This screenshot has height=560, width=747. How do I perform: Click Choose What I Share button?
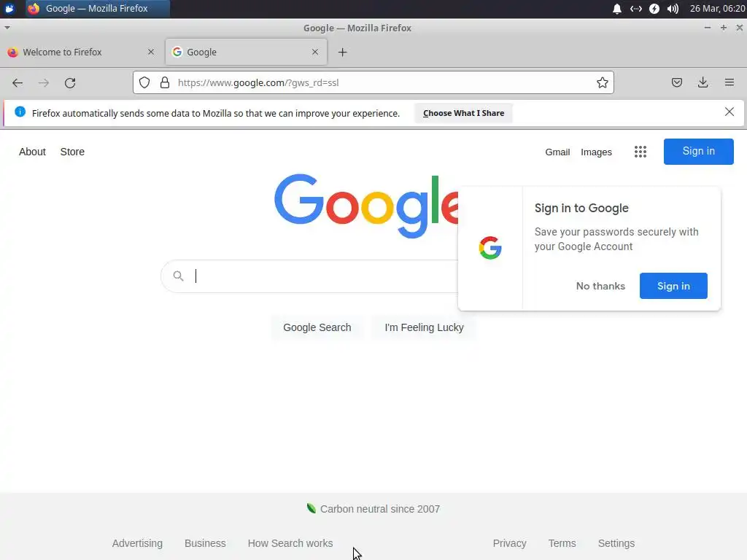(463, 113)
